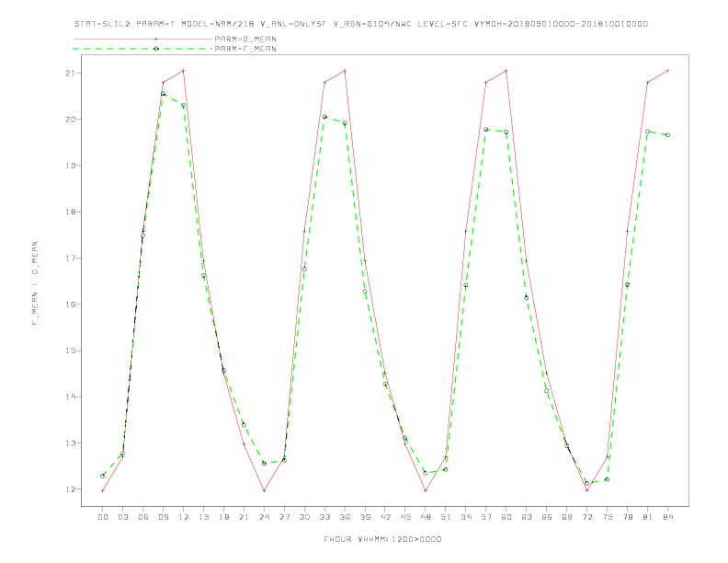This screenshot has width=728, height=563.
Task: Click the F_MEAN circle data point at hour 21
Action: point(244,425)
